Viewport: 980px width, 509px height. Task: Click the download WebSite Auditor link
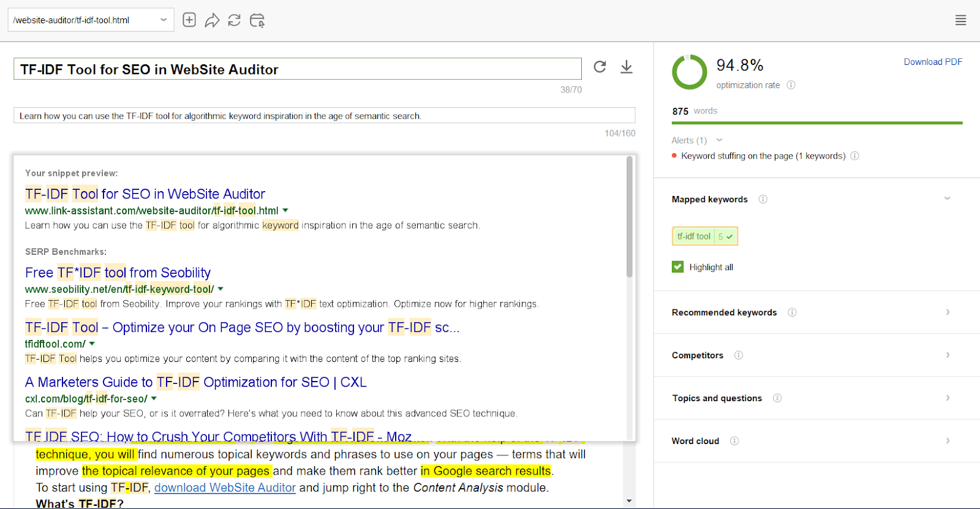225,488
